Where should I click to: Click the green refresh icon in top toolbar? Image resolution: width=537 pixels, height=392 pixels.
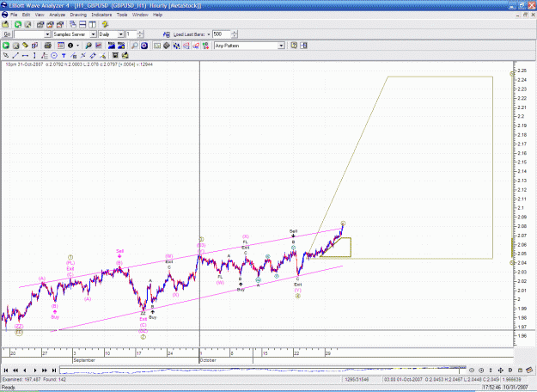pyautogui.click(x=18, y=24)
